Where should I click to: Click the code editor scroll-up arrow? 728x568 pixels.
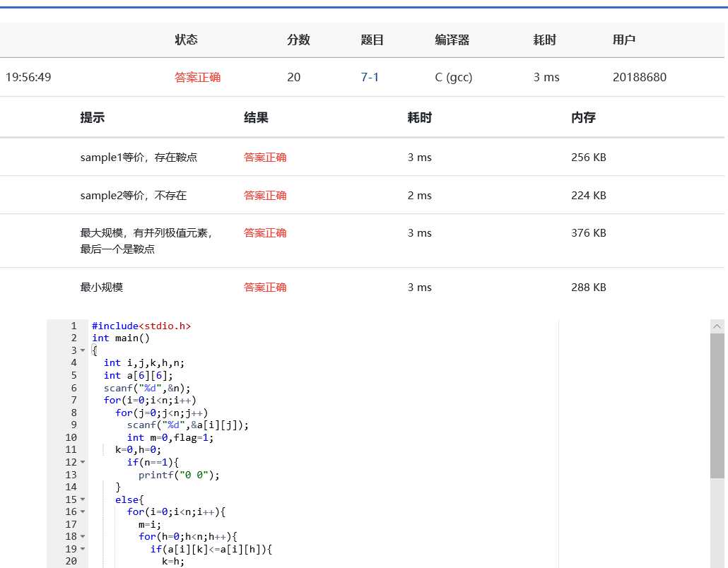pos(717,326)
